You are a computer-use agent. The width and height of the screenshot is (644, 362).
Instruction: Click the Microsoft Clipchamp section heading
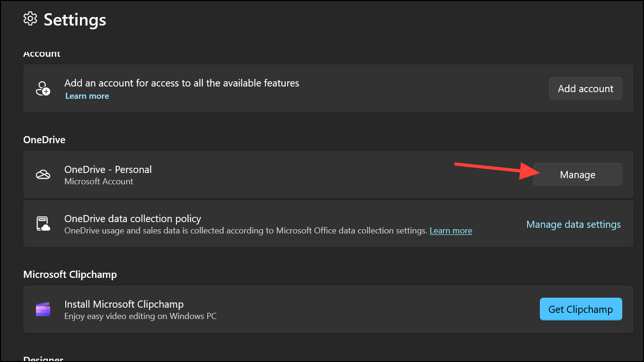pos(70,275)
